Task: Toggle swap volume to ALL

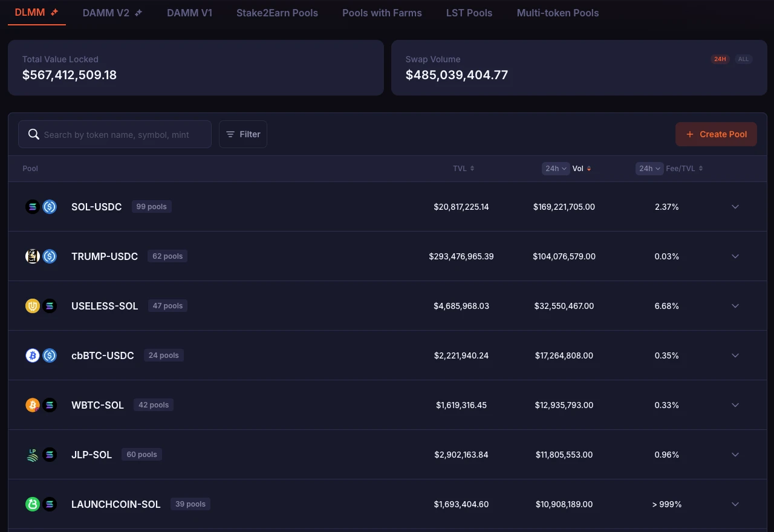Action: pos(743,59)
